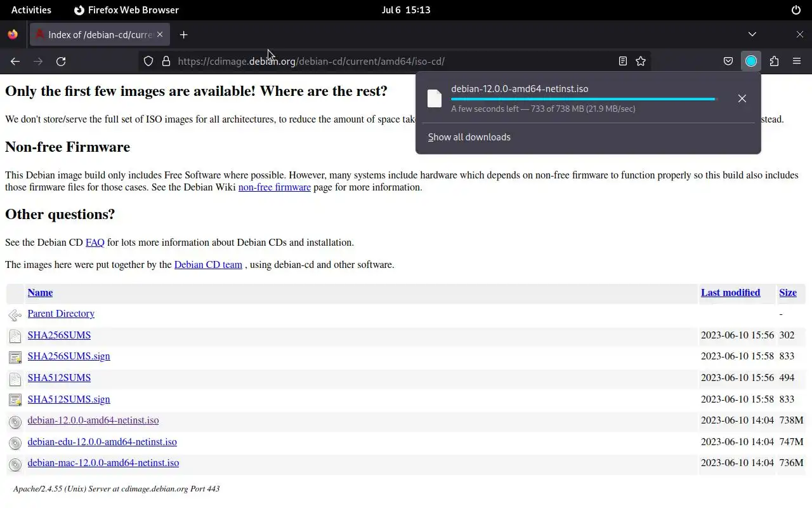This screenshot has height=508, width=812.
Task: Open the SHA256SUMS.sign link
Action: point(69,356)
